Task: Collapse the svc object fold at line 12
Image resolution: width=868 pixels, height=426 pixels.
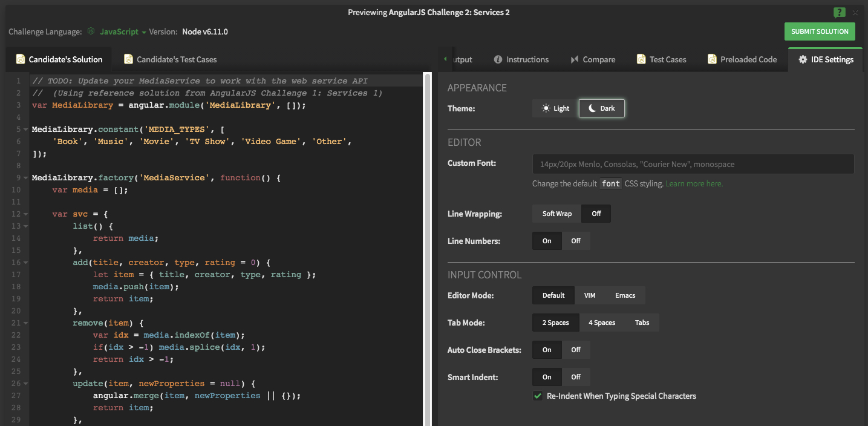Action: pyautogui.click(x=25, y=214)
